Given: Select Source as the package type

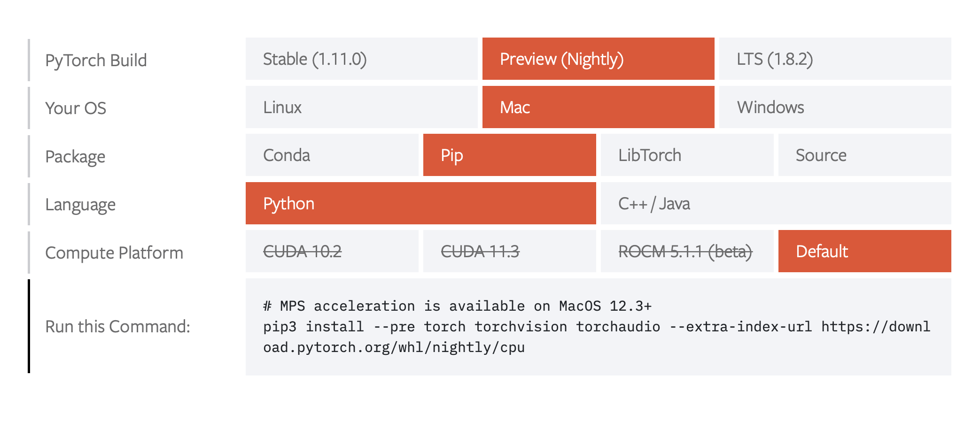Looking at the screenshot, I should (863, 155).
